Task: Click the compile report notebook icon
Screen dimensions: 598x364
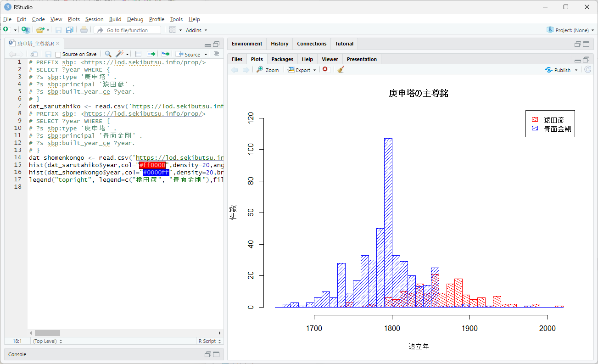Action: coord(138,54)
